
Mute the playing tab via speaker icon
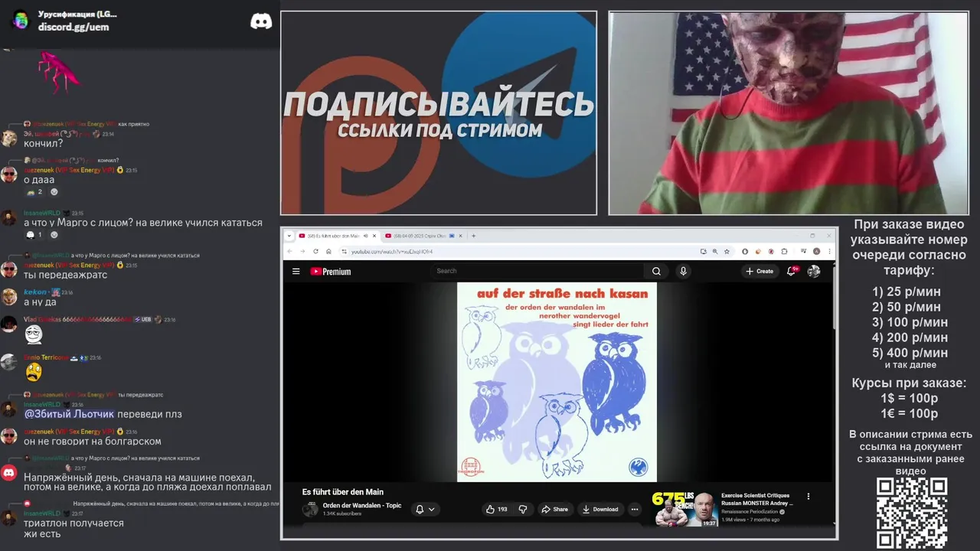point(365,236)
